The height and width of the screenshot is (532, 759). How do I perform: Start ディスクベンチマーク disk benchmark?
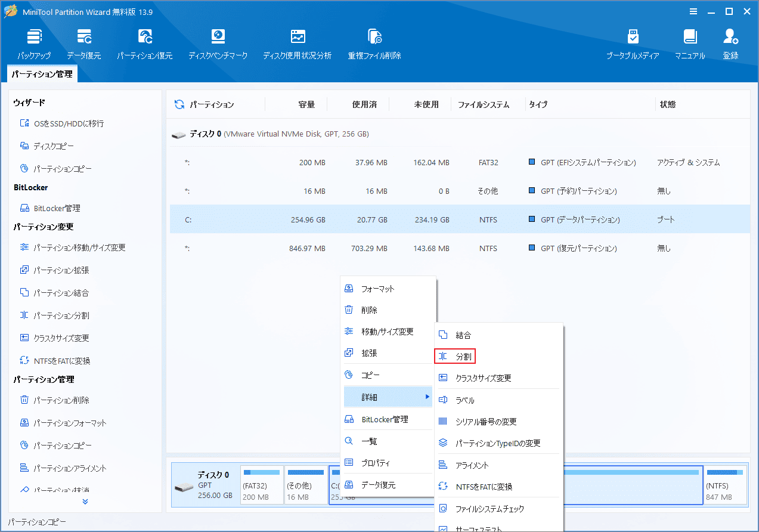point(218,44)
